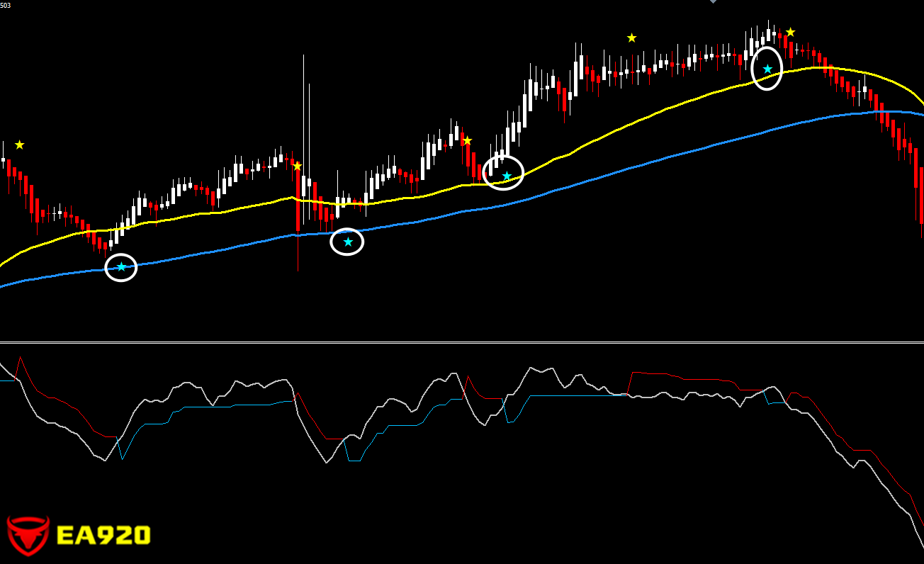Select the second circled cyan star from the left

348,242
